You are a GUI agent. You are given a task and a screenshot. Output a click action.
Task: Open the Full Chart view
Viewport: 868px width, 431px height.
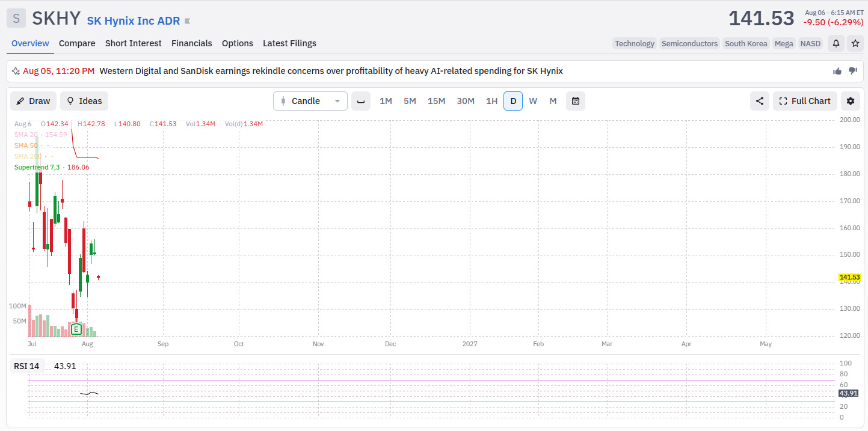click(x=805, y=101)
